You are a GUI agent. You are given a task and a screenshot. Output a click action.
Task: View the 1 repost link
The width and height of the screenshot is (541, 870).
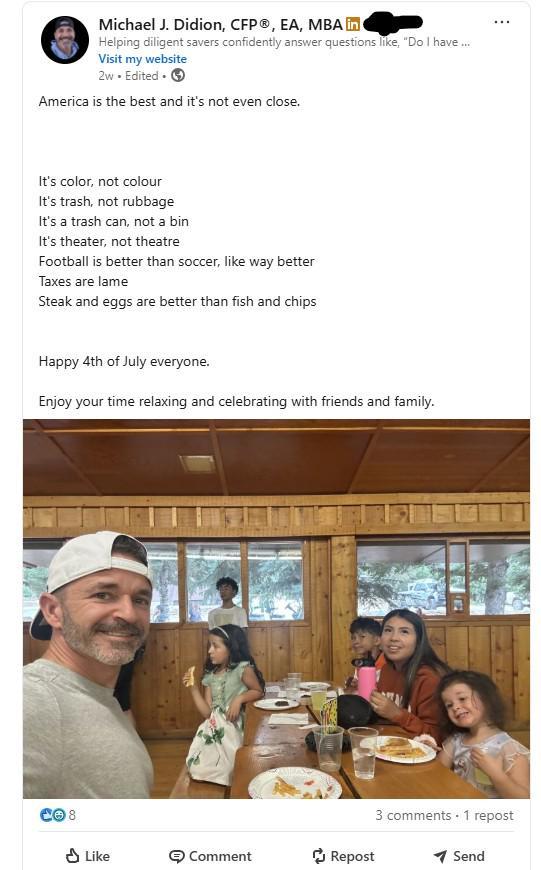click(488, 815)
